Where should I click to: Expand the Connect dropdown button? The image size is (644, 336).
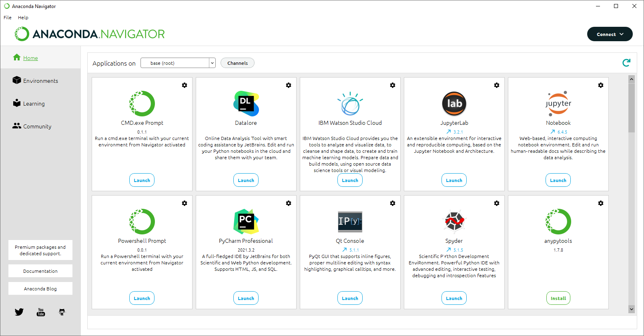[x=610, y=34]
